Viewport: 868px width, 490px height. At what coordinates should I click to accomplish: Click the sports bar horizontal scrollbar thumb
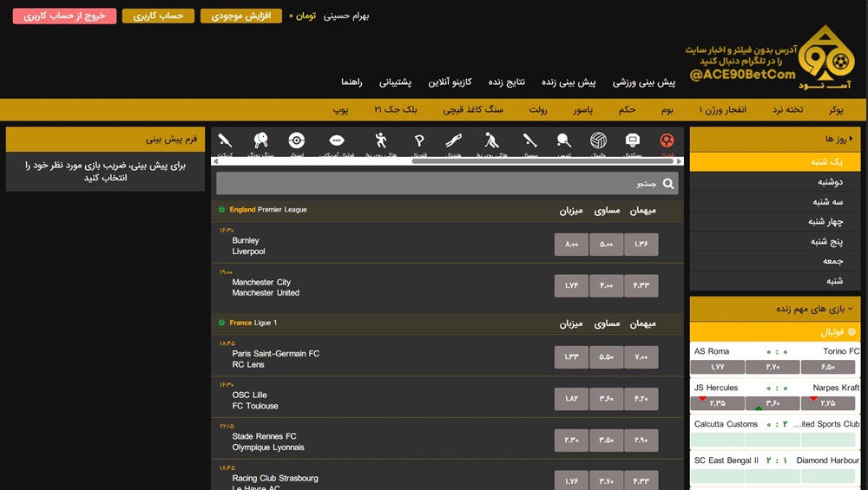click(x=542, y=161)
